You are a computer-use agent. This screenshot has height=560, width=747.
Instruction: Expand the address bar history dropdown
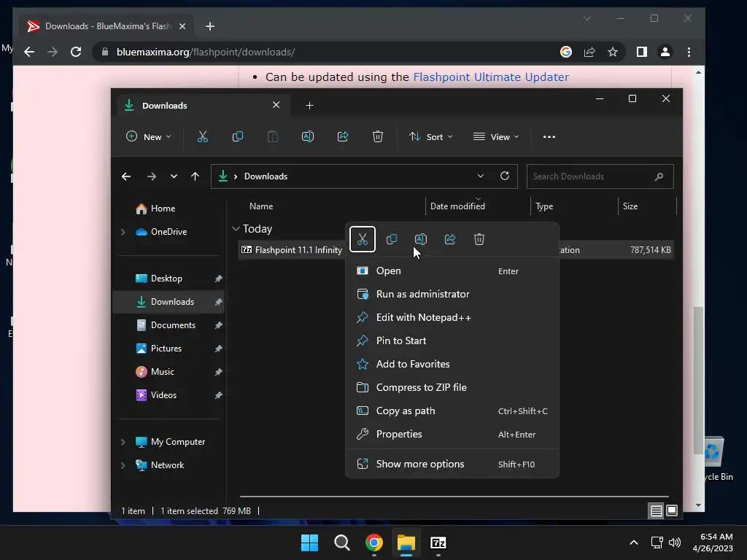[481, 176]
